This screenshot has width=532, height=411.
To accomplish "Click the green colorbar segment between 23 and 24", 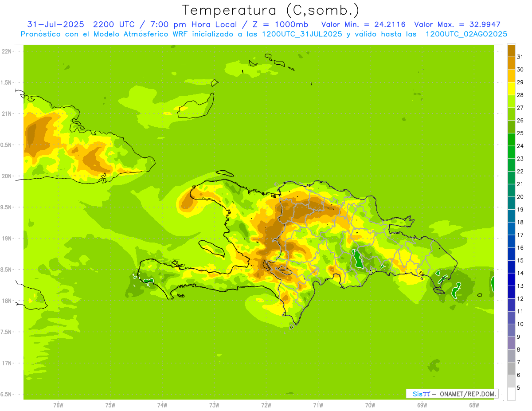I will click(511, 153).
